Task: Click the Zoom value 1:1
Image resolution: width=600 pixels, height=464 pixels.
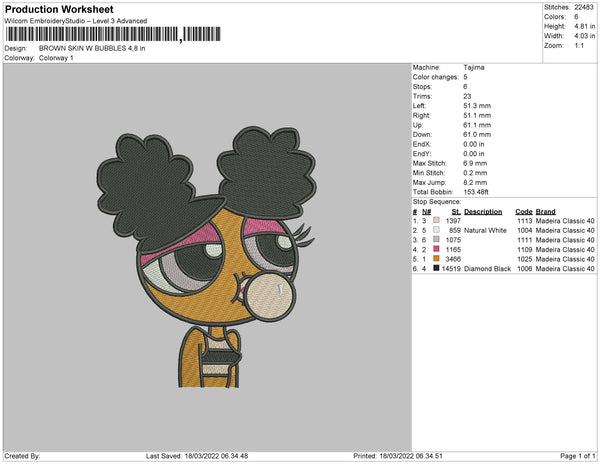Action: point(579,46)
